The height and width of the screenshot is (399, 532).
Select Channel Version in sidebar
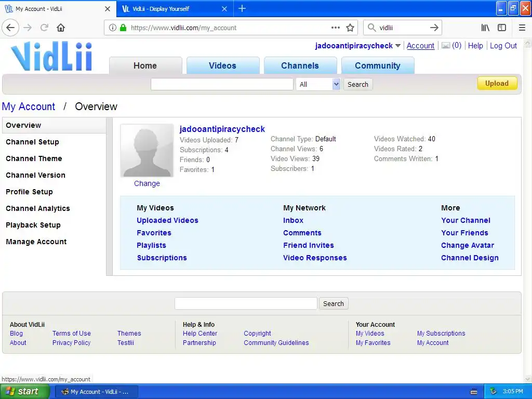click(36, 175)
